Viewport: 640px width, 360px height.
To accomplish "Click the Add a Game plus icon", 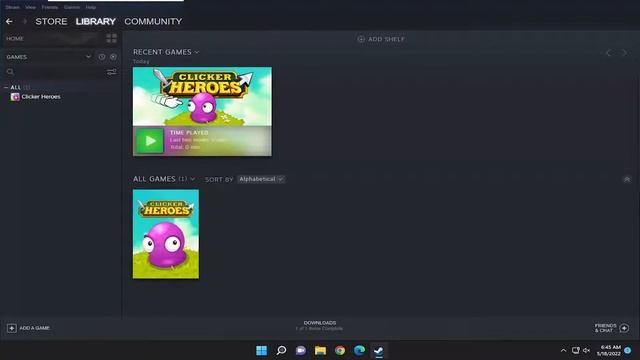I will [11, 328].
